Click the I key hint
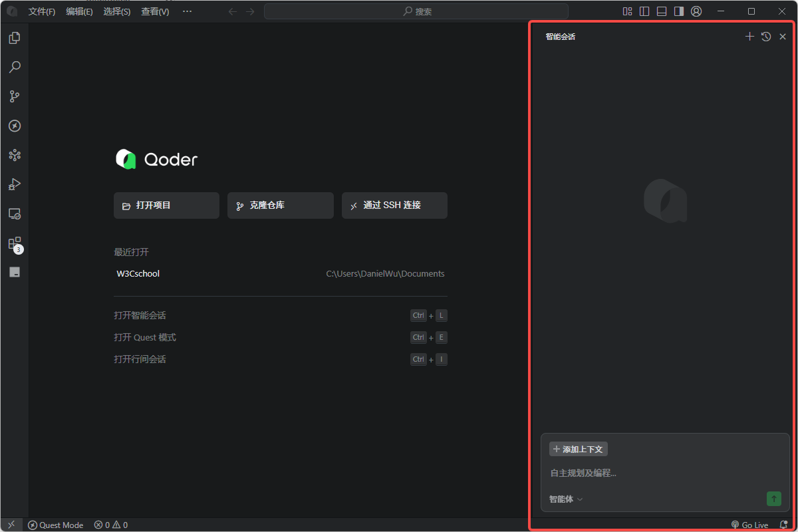Viewport: 798px width, 532px height. [x=441, y=359]
